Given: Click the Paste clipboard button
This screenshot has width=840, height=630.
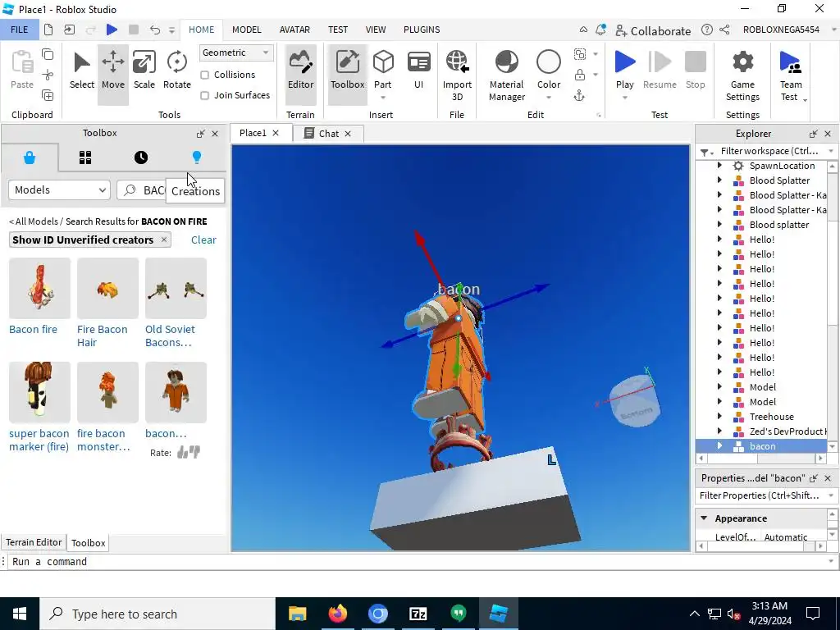Looking at the screenshot, I should point(22,70).
